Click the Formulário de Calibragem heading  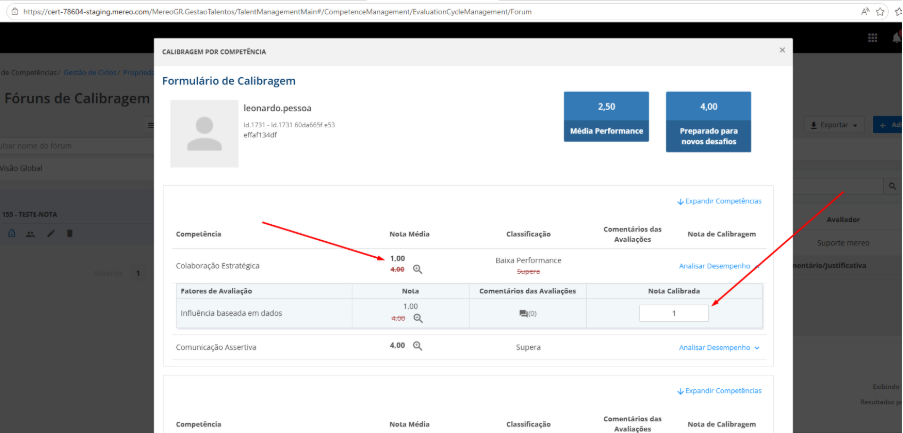pos(229,81)
